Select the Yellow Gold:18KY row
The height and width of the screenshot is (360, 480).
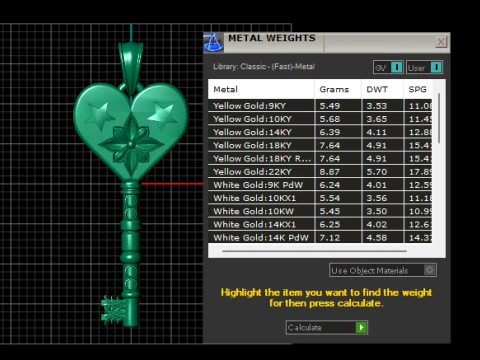click(x=320, y=145)
